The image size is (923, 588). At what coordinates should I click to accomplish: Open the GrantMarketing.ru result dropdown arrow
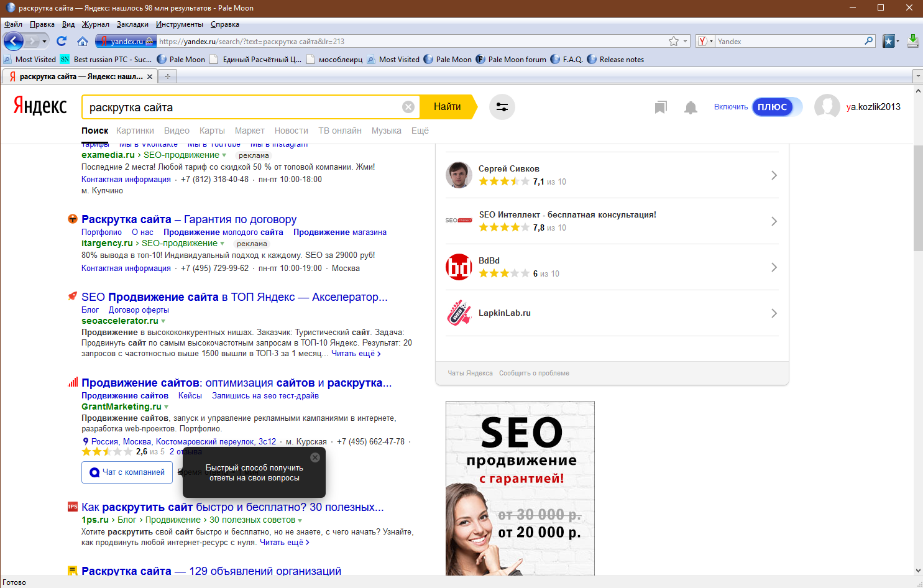coord(167,407)
